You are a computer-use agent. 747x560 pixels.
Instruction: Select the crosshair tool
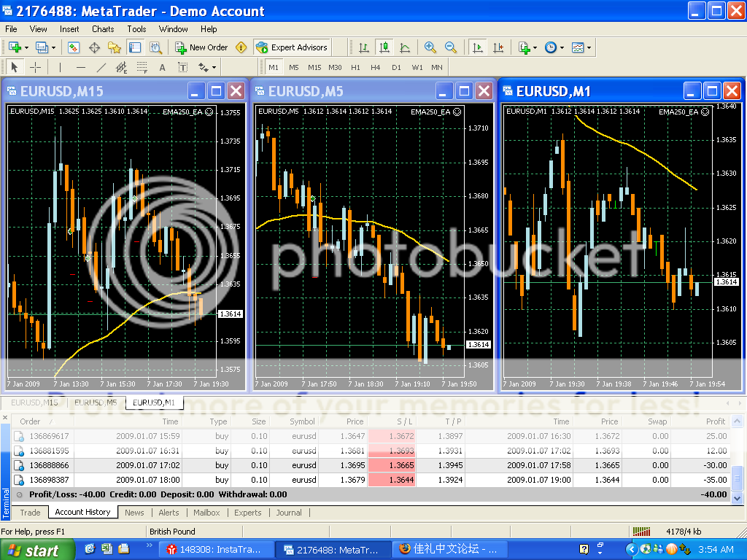35,68
